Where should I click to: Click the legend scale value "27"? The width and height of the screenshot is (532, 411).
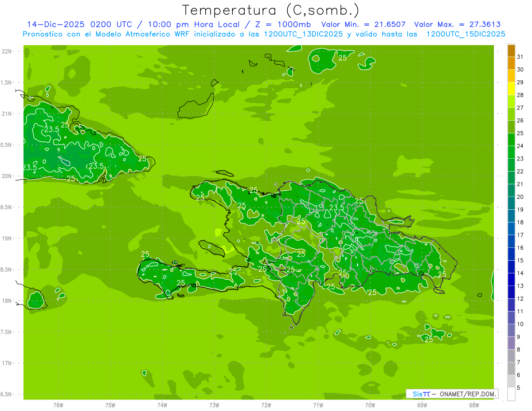520,108
